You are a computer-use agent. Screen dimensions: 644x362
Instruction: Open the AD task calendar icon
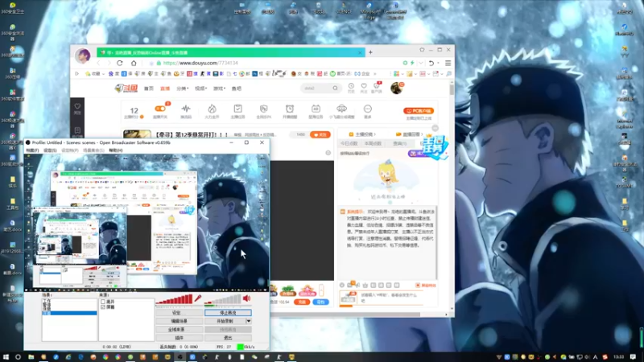pyautogui.click(x=316, y=109)
